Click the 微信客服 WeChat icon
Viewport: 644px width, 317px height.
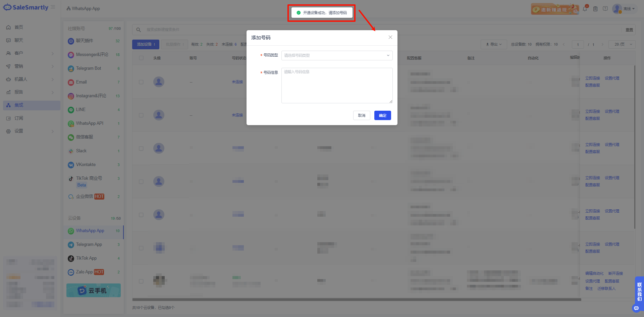click(71, 137)
